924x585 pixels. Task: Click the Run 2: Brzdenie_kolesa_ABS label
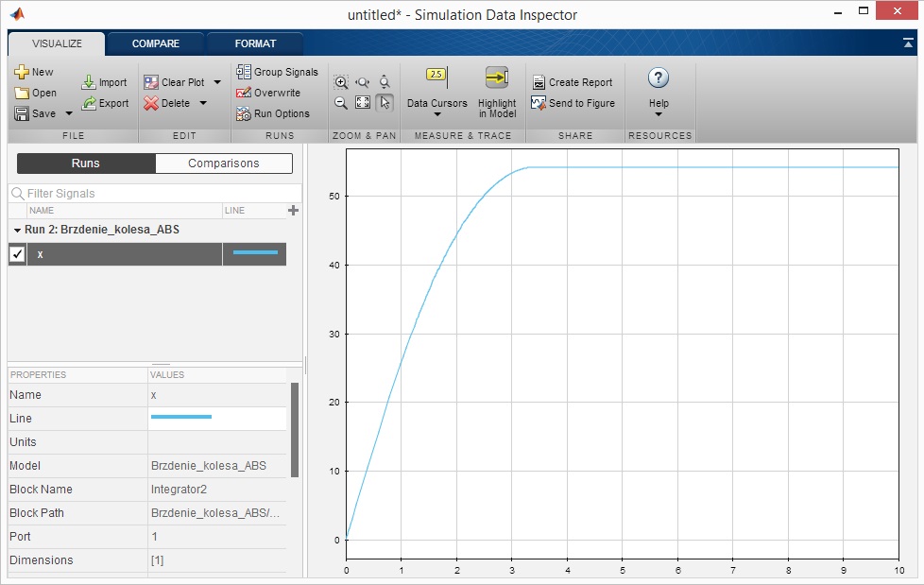pos(102,230)
